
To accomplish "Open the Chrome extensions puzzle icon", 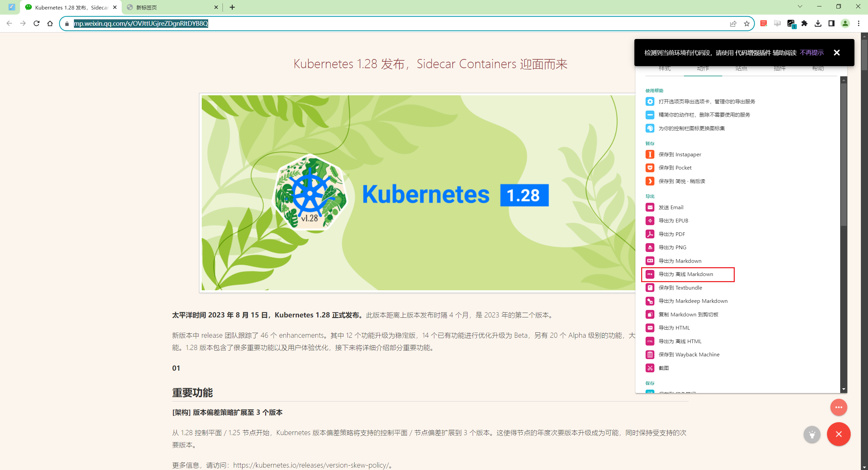I will tap(804, 23).
